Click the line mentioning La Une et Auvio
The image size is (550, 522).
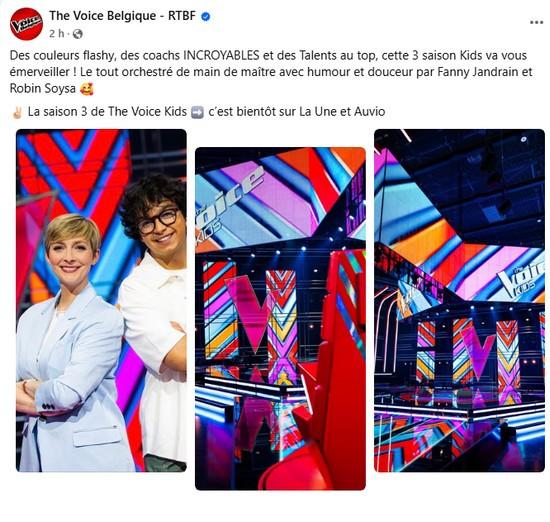198,112
